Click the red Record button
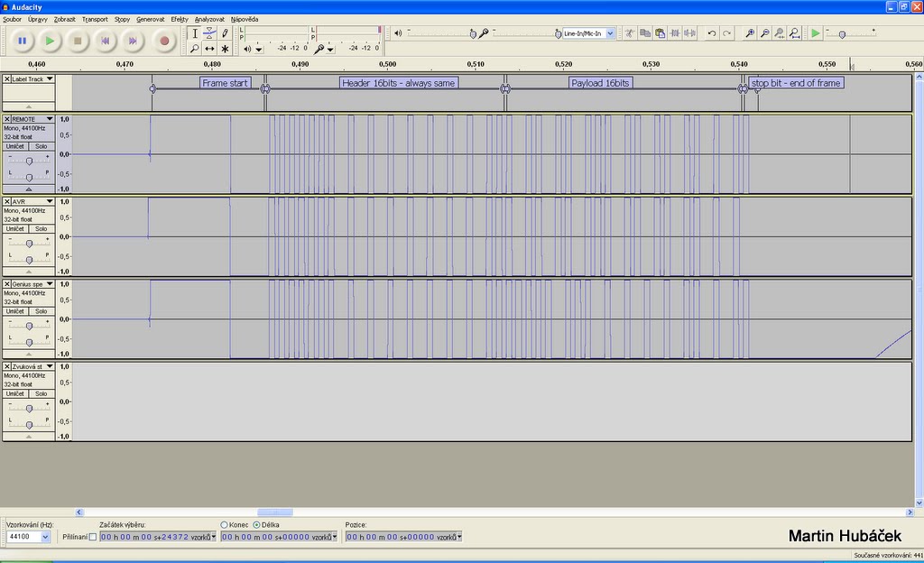 [x=164, y=41]
